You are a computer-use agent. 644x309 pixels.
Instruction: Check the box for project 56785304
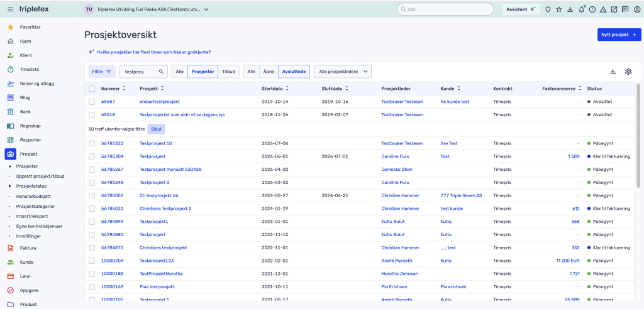[x=92, y=156]
